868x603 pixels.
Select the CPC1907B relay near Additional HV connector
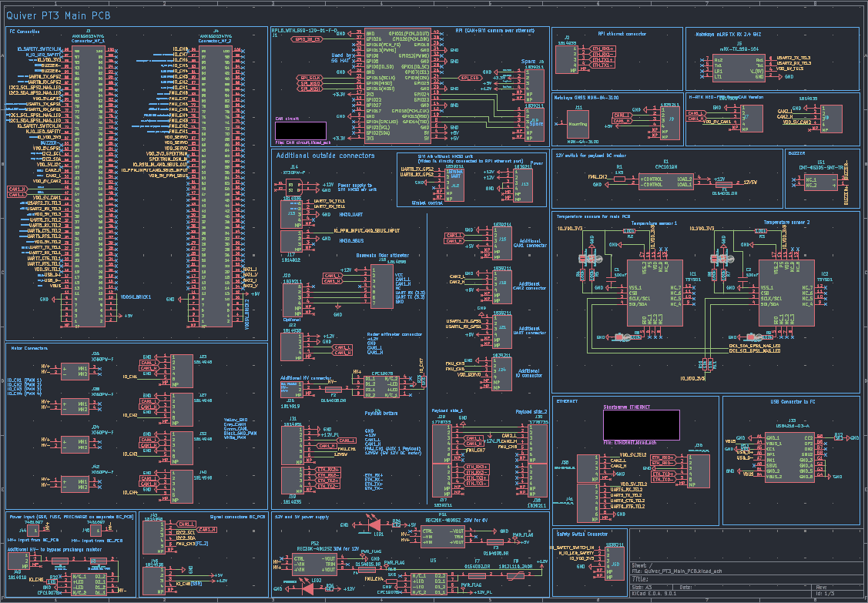[x=381, y=387]
